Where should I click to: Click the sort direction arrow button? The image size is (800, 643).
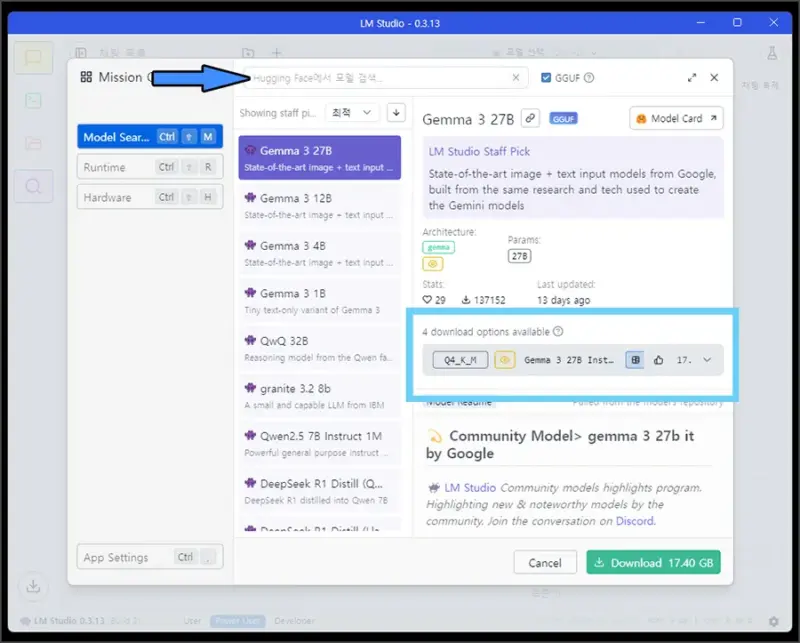coord(396,113)
